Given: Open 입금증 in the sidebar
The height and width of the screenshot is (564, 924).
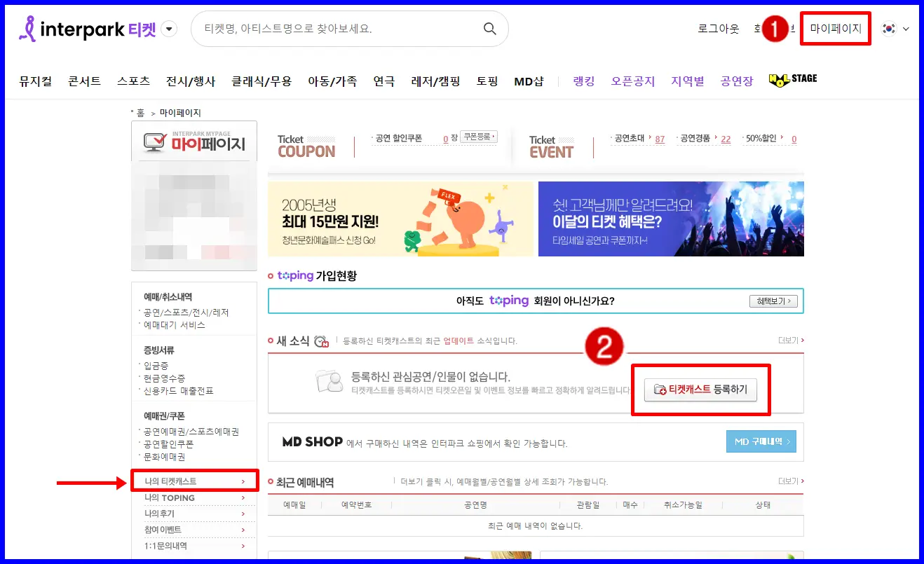Looking at the screenshot, I should point(156,366).
